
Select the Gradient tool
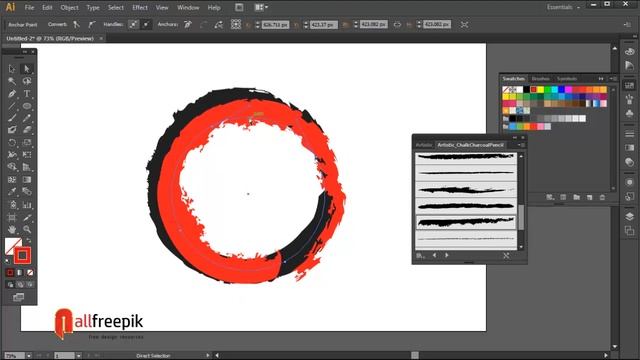click(x=27, y=180)
